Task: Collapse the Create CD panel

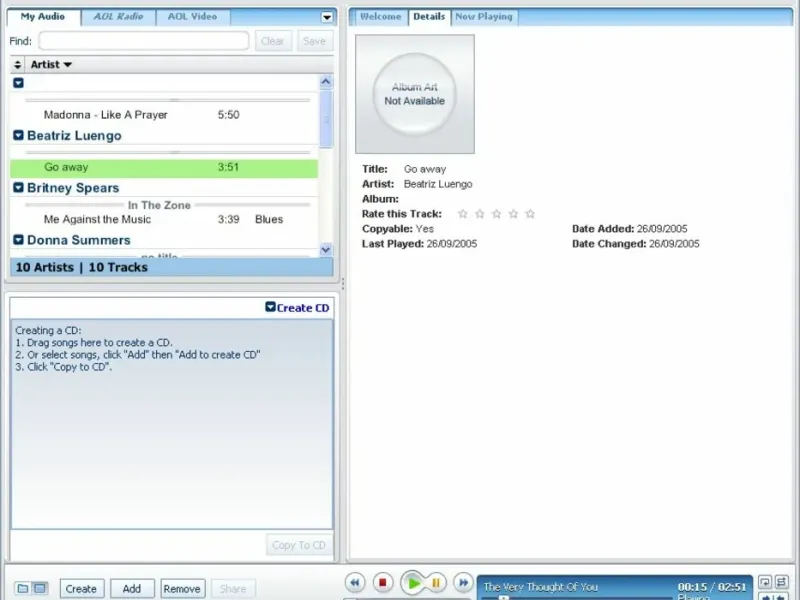Action: 270,307
